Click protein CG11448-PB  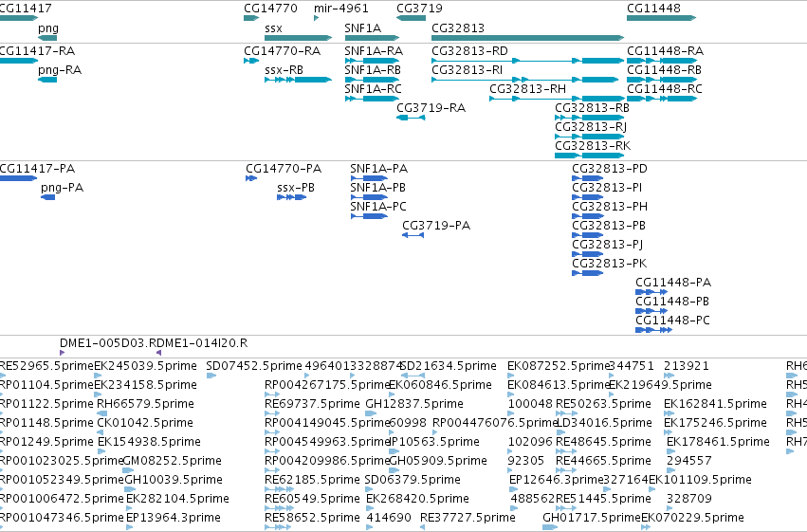(651, 311)
